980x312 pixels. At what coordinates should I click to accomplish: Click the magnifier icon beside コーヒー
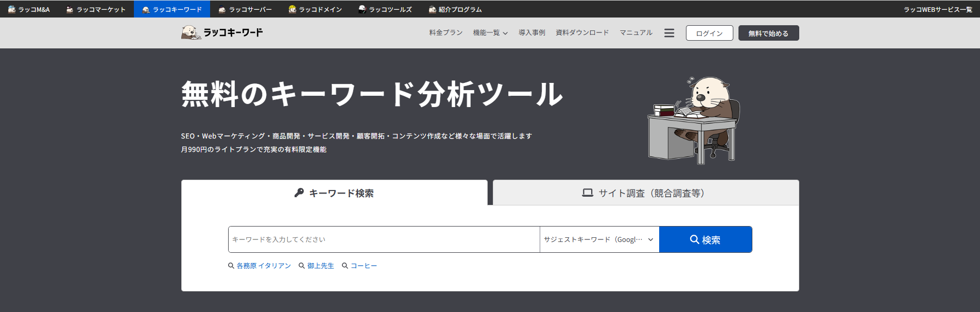tap(345, 266)
